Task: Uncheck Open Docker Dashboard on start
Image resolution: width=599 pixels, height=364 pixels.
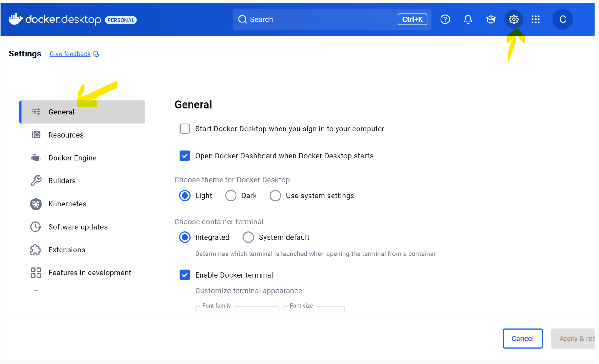Action: [185, 156]
